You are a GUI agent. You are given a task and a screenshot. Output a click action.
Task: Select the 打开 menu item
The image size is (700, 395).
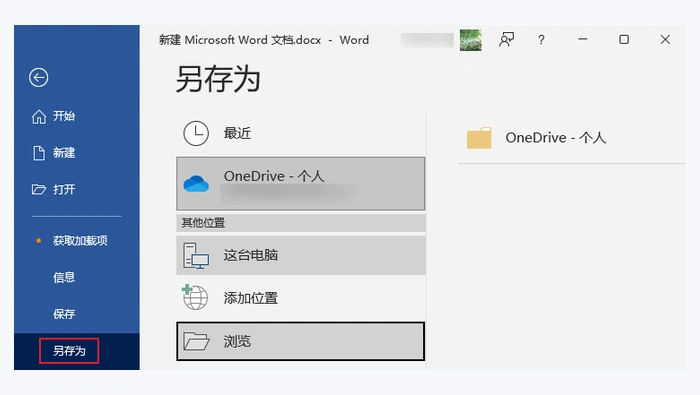(64, 189)
